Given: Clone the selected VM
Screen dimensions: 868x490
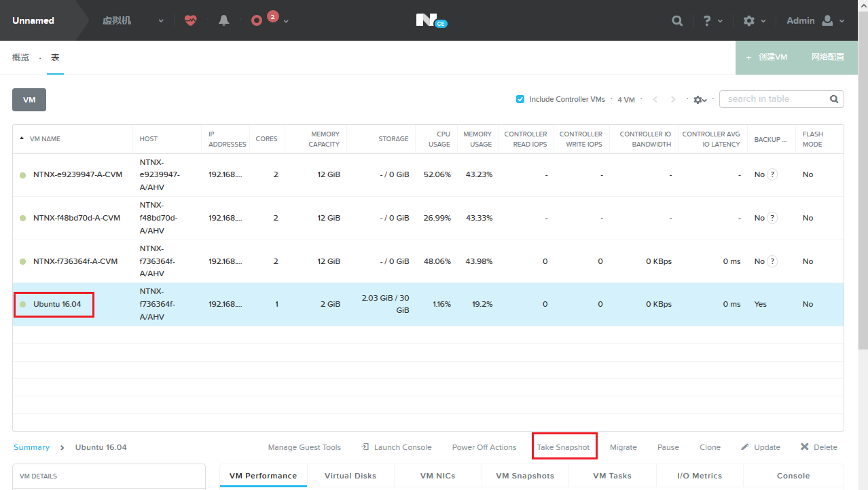Looking at the screenshot, I should coord(710,447).
